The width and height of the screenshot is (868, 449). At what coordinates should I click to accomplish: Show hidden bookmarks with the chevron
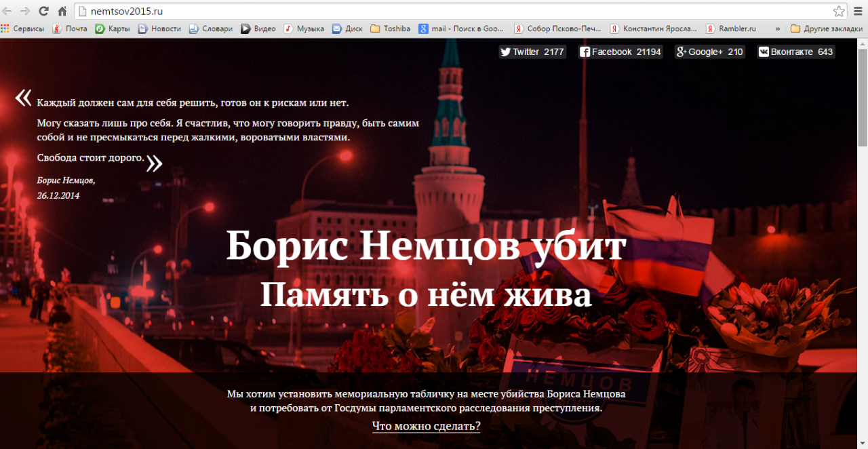pos(777,28)
